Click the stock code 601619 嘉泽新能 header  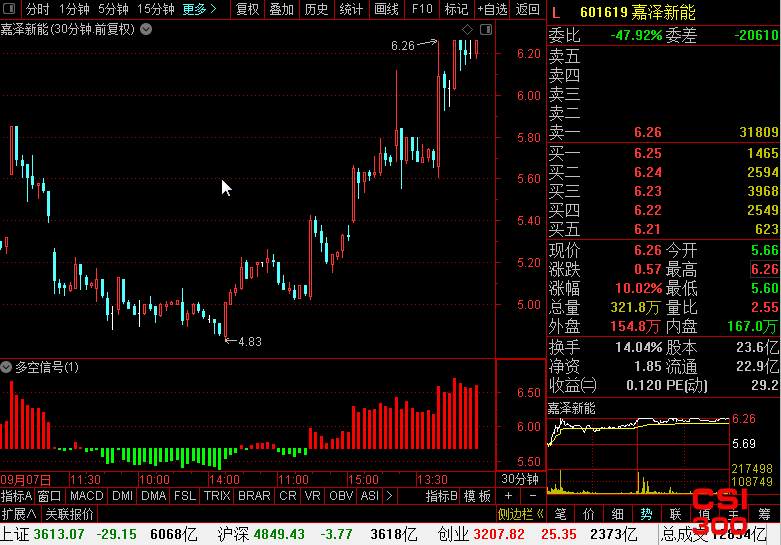638,12
